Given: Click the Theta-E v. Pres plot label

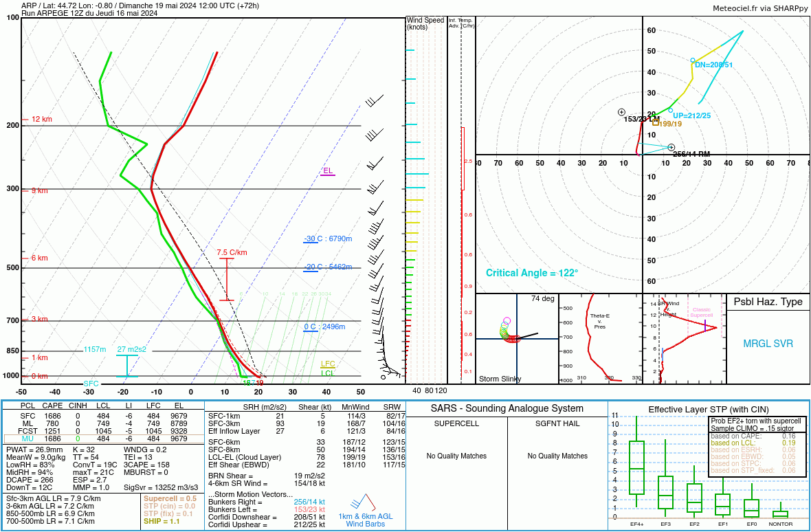Looking at the screenshot, I should coord(599,321).
